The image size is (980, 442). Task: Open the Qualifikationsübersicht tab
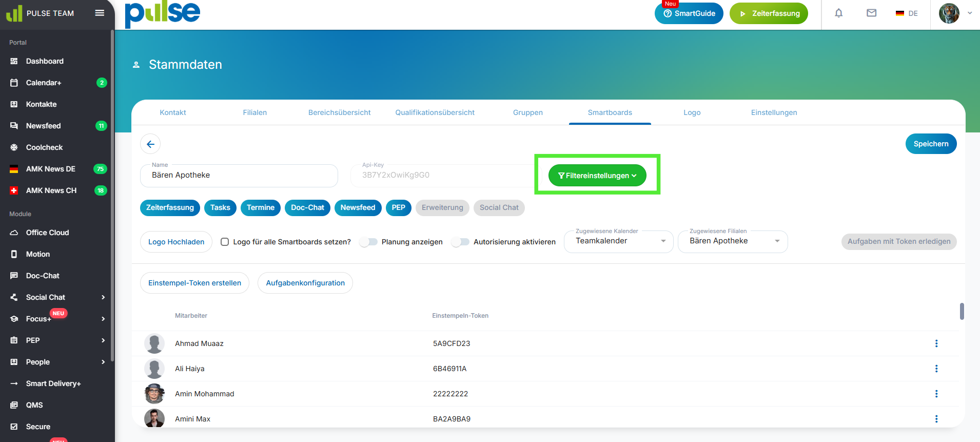click(x=435, y=112)
